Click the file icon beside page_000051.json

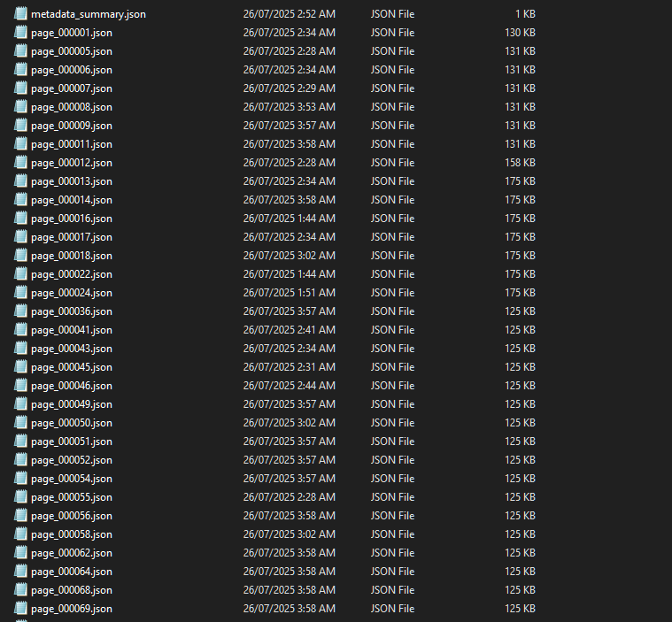point(20,442)
